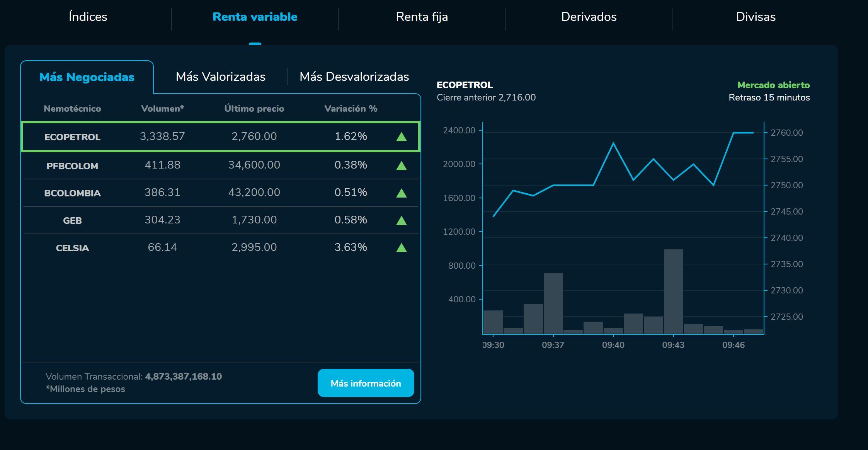
Task: Open the Derivados section
Action: tap(589, 17)
